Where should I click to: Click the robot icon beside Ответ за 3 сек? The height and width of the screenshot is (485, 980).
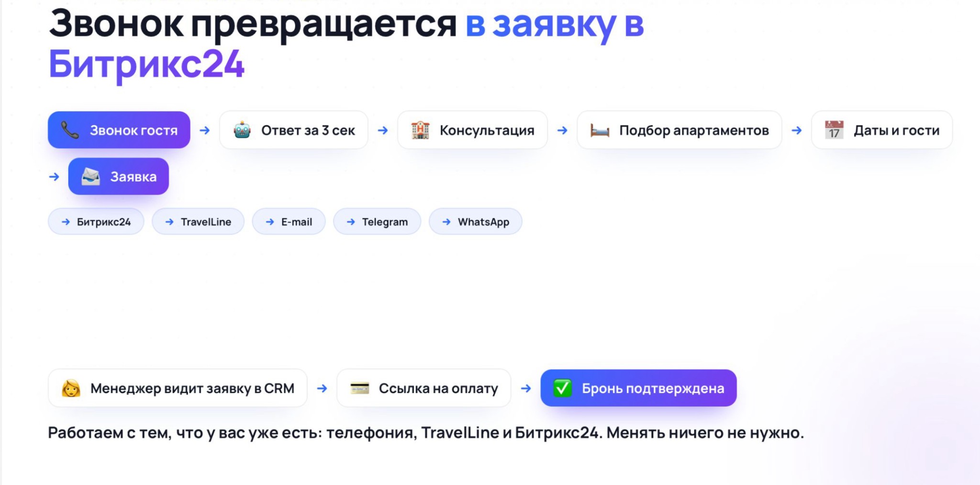click(242, 130)
